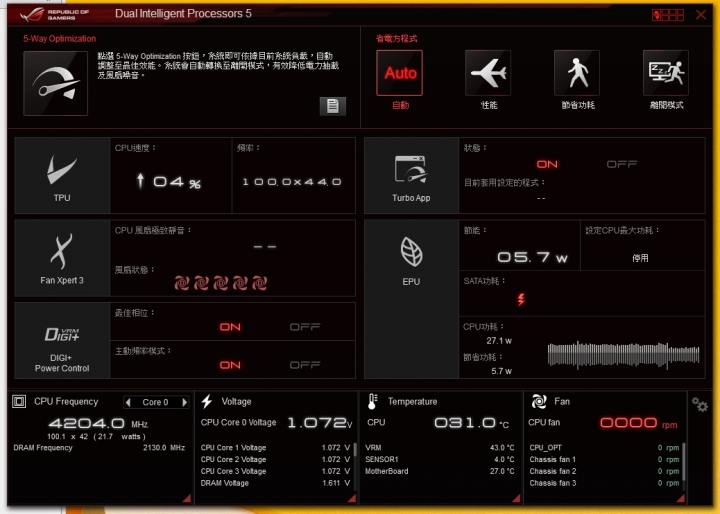Screen dimensions: 720x514
Task: Close the Dual Intelligent Processors window
Action: point(701,15)
